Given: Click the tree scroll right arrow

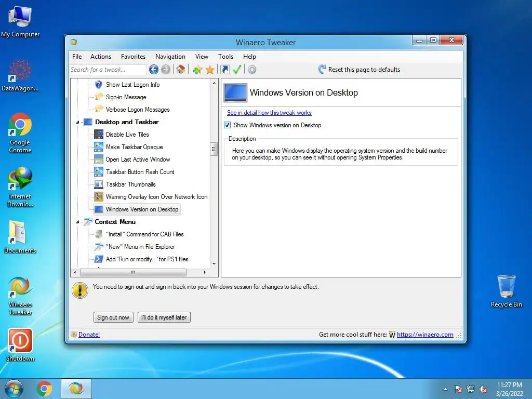Looking at the screenshot, I should 205,272.
